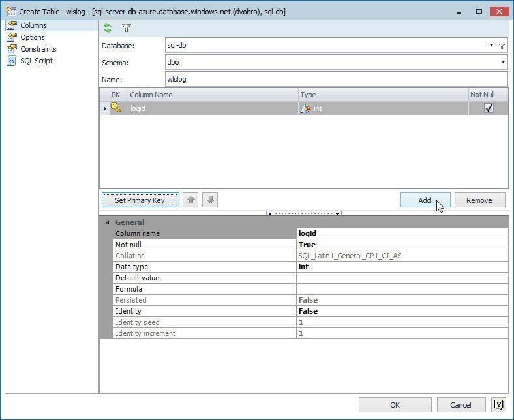Click the Columns page icon in sidebar

point(12,25)
